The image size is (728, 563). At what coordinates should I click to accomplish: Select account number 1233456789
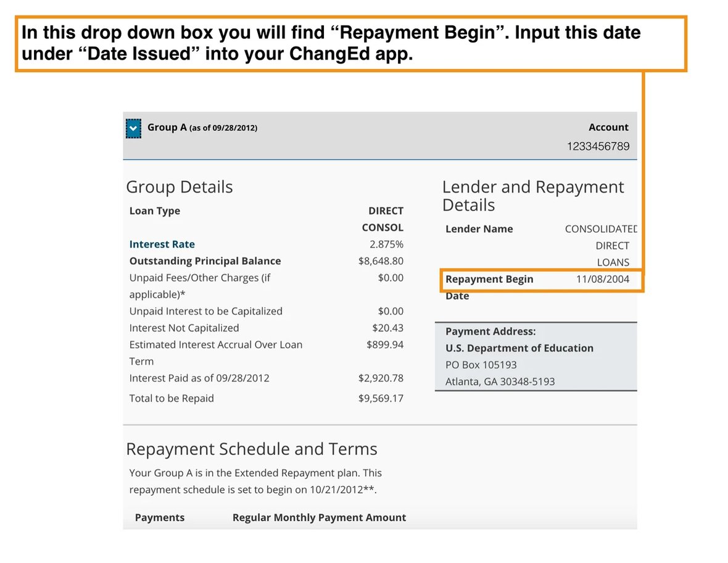[x=598, y=146]
